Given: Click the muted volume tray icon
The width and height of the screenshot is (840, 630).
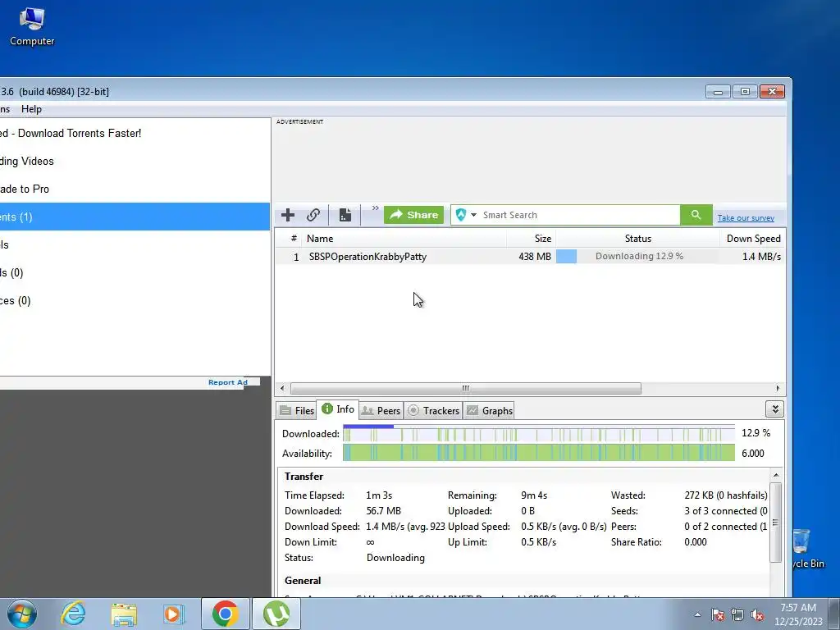Looking at the screenshot, I should [757, 614].
